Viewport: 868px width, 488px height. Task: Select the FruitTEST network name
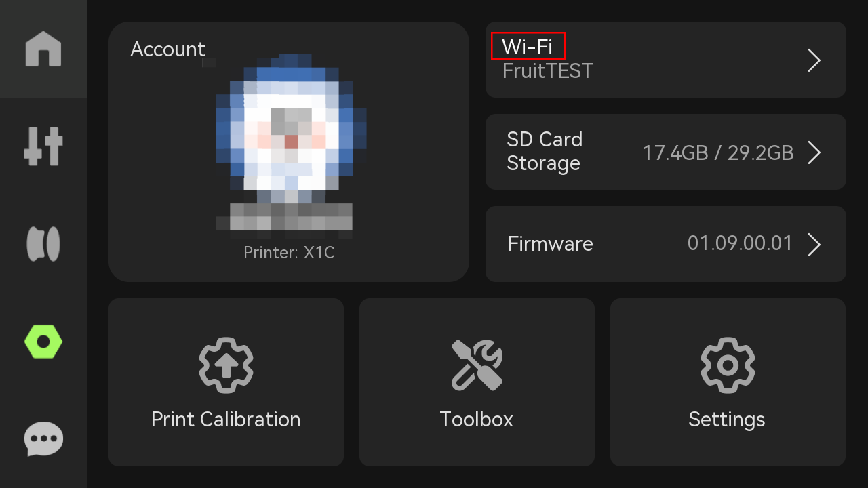click(x=547, y=70)
